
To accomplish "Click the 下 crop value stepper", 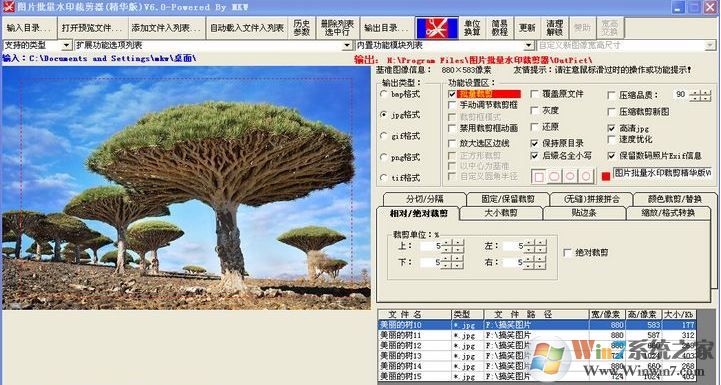I will click(x=453, y=263).
